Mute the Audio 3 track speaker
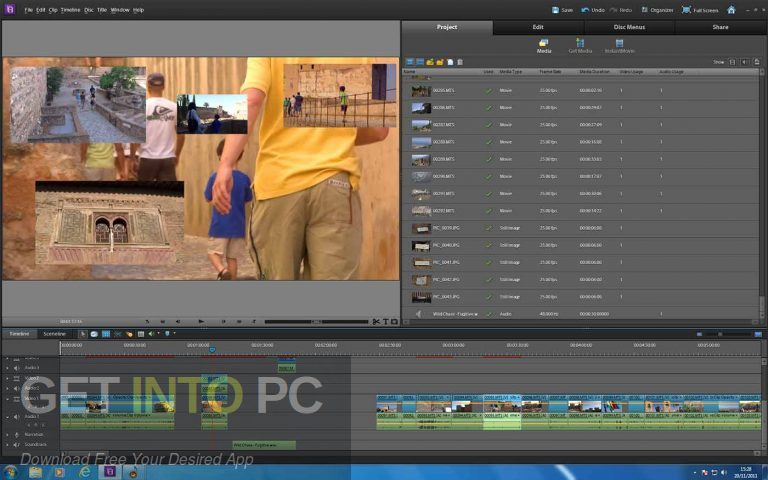This screenshot has width=768, height=480. 17,368
